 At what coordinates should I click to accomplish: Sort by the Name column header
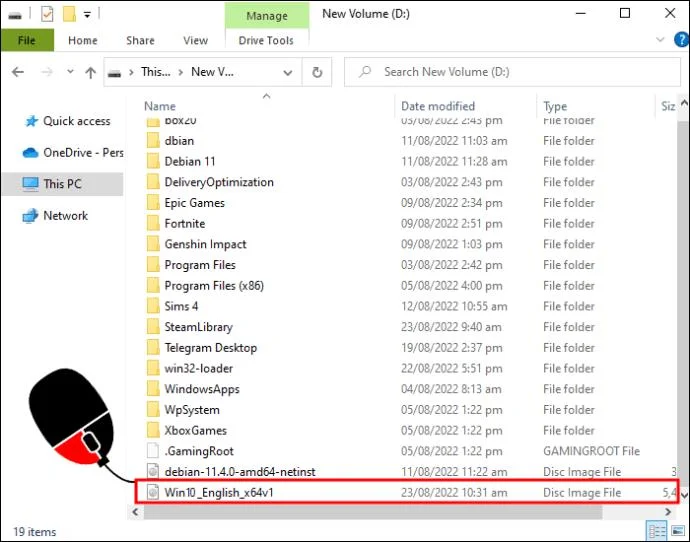click(160, 106)
